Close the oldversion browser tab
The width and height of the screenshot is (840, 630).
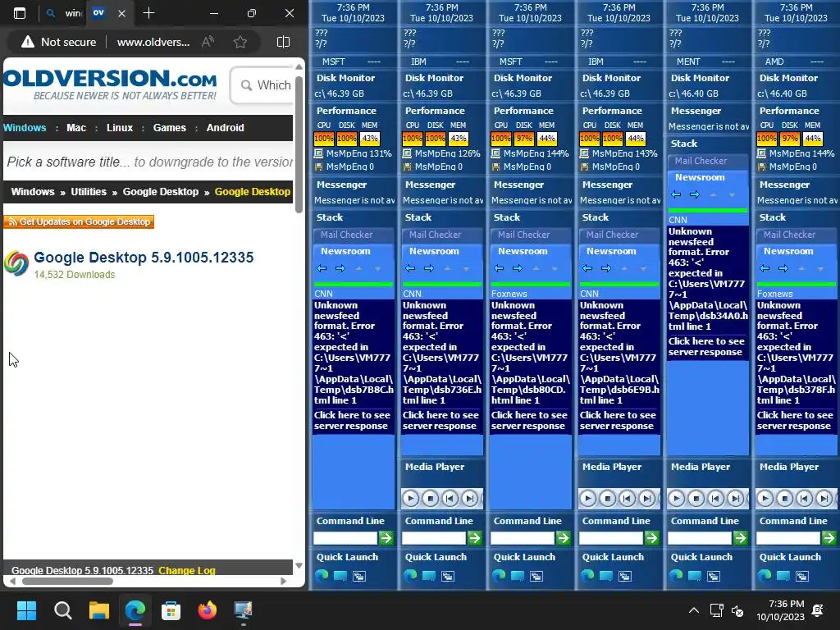point(121,13)
